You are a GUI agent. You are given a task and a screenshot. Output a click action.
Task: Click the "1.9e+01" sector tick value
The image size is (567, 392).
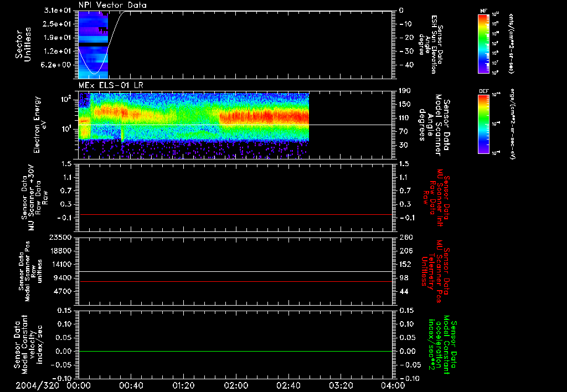[x=57, y=38]
